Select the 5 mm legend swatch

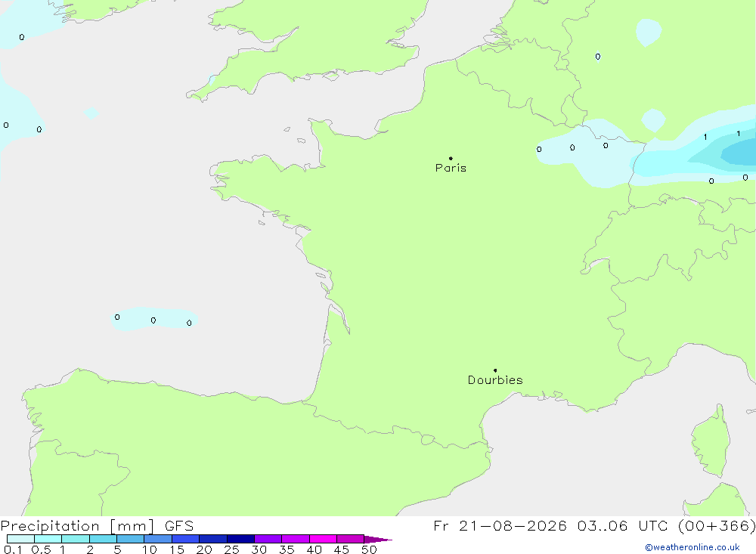[x=131, y=539]
